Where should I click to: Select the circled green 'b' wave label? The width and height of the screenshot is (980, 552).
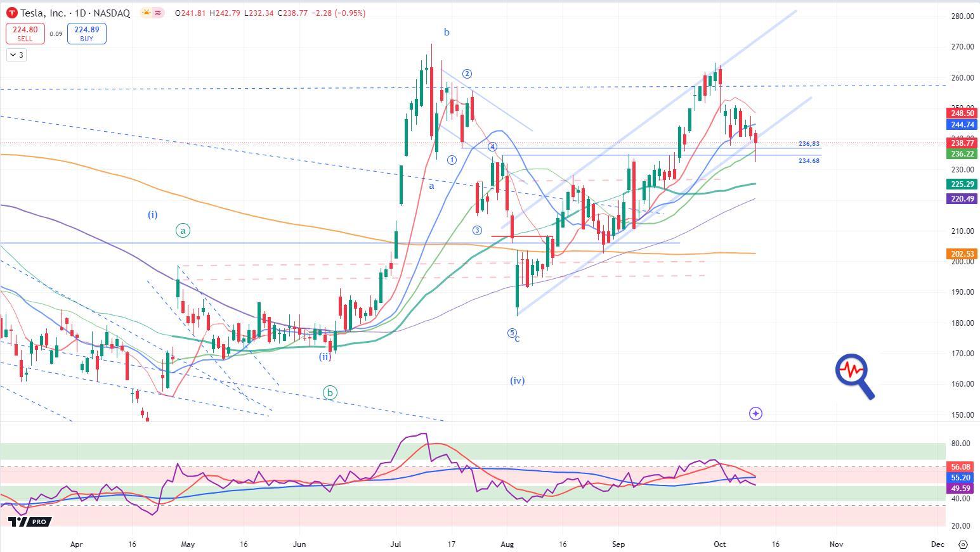coord(329,393)
